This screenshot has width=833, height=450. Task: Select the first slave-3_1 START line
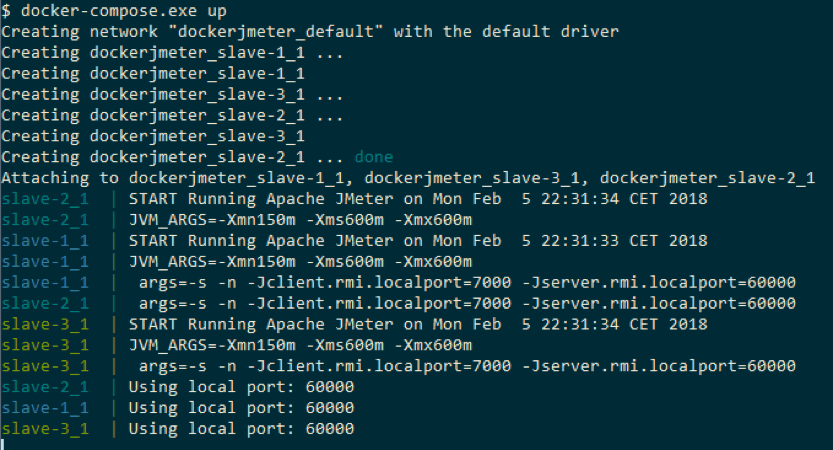[354, 325]
